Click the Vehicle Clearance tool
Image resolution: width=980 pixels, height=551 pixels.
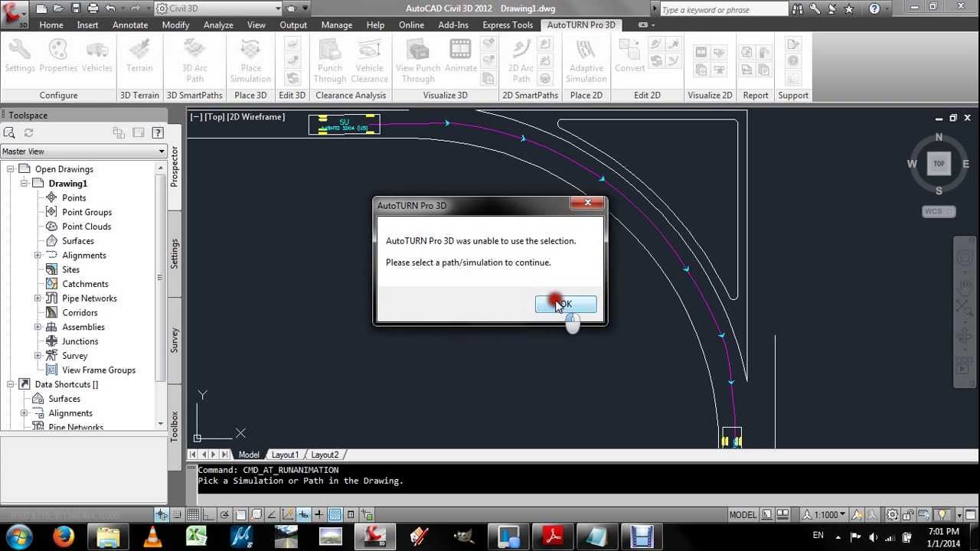coord(369,60)
